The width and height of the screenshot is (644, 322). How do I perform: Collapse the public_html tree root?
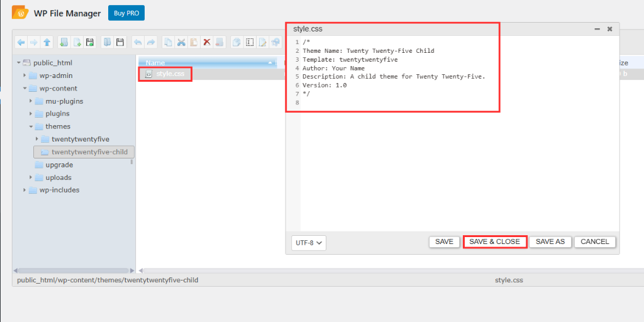click(18, 63)
